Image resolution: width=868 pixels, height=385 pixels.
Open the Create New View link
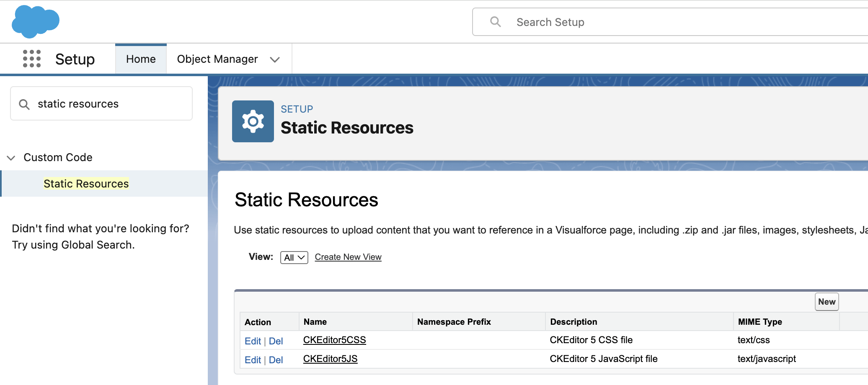click(348, 257)
